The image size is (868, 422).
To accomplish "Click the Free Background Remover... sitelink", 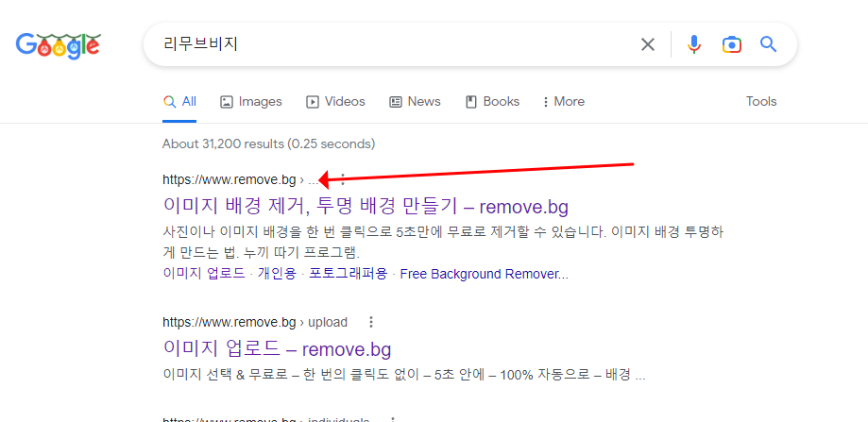I will click(484, 274).
